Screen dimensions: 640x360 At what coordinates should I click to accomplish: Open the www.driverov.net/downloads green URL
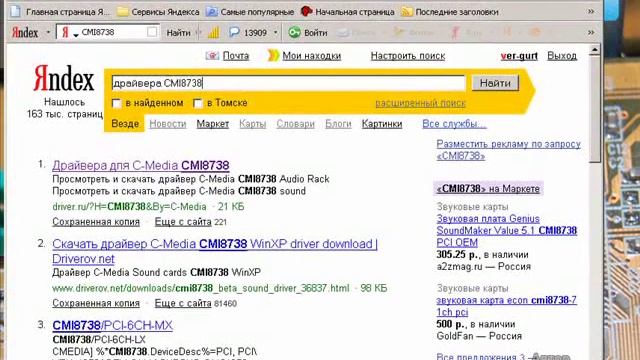pyautogui.click(x=201, y=289)
